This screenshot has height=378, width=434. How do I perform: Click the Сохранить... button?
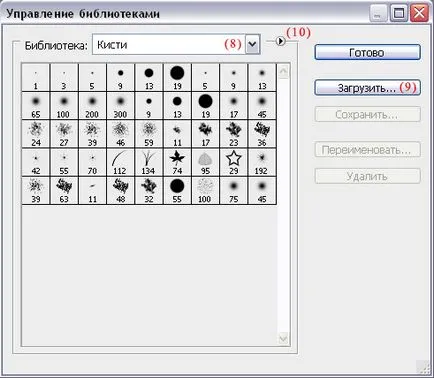(367, 114)
